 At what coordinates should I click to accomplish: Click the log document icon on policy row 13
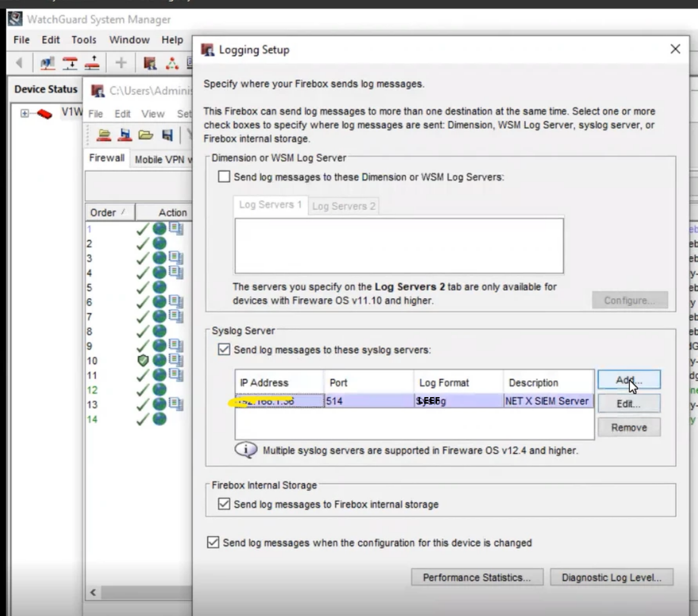(x=176, y=404)
